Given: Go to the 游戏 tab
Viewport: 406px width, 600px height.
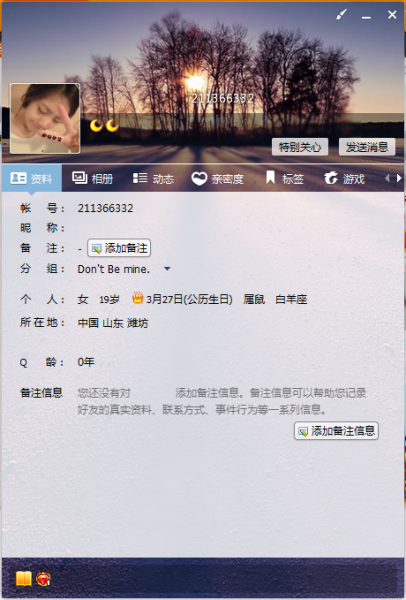Looking at the screenshot, I should pyautogui.click(x=344, y=178).
